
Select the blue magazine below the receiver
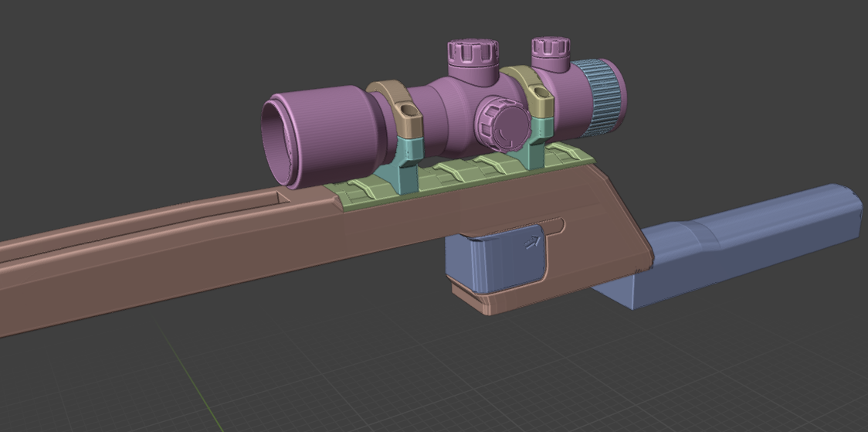pos(496,258)
